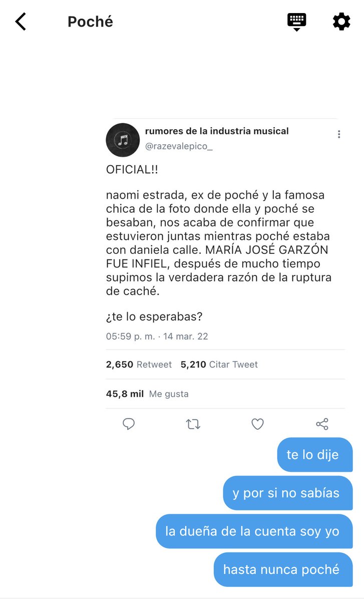Open the @razevalepico_ handle
The height and width of the screenshot is (601, 364).
(179, 147)
